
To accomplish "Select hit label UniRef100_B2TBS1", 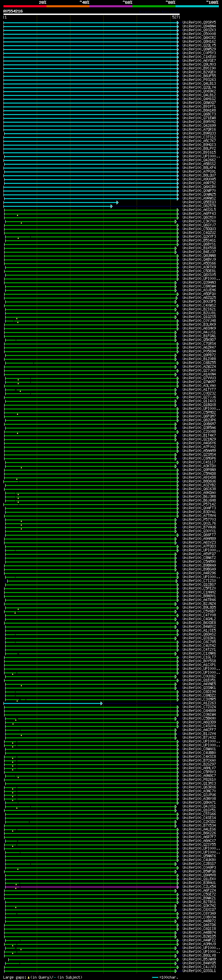I will pos(199,902).
